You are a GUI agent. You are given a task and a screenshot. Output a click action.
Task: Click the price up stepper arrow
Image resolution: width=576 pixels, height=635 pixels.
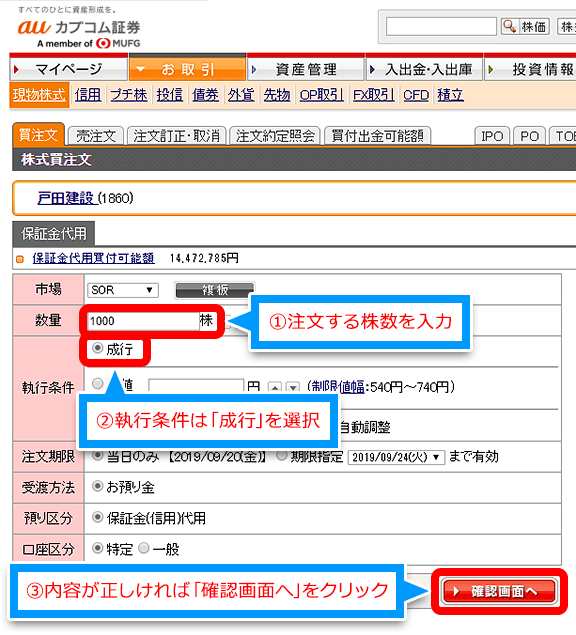(275, 387)
